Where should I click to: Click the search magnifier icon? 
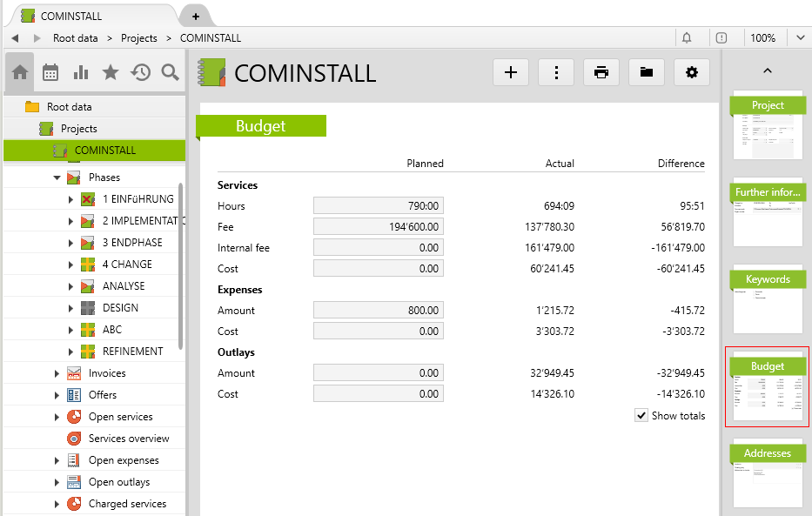[x=170, y=72]
